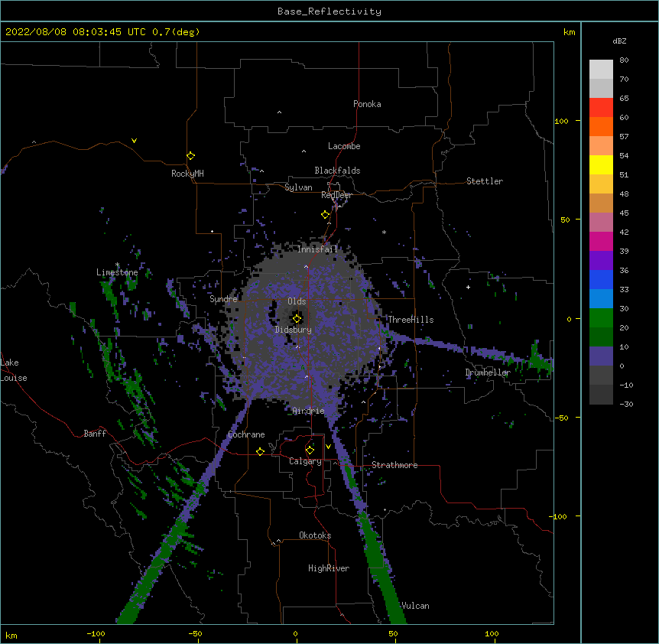Click the -30 value in dBZ legend
This screenshot has height=644, width=659.
(626, 404)
